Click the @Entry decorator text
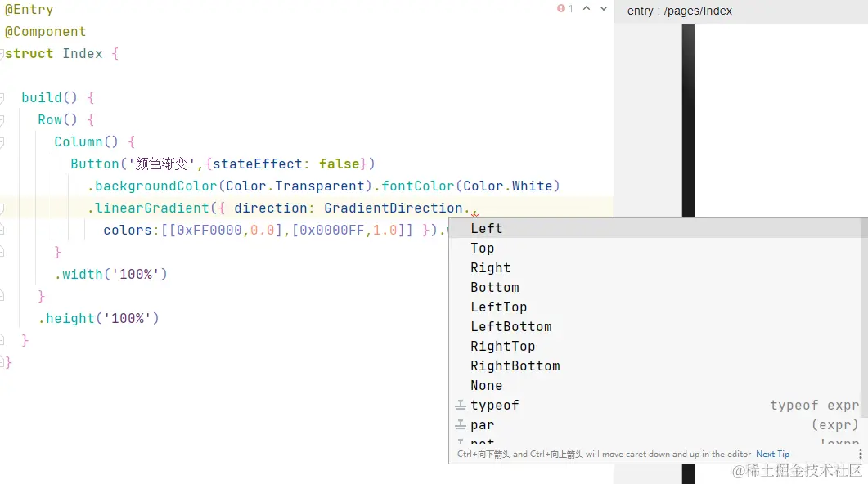The height and width of the screenshot is (484, 868). (29, 10)
